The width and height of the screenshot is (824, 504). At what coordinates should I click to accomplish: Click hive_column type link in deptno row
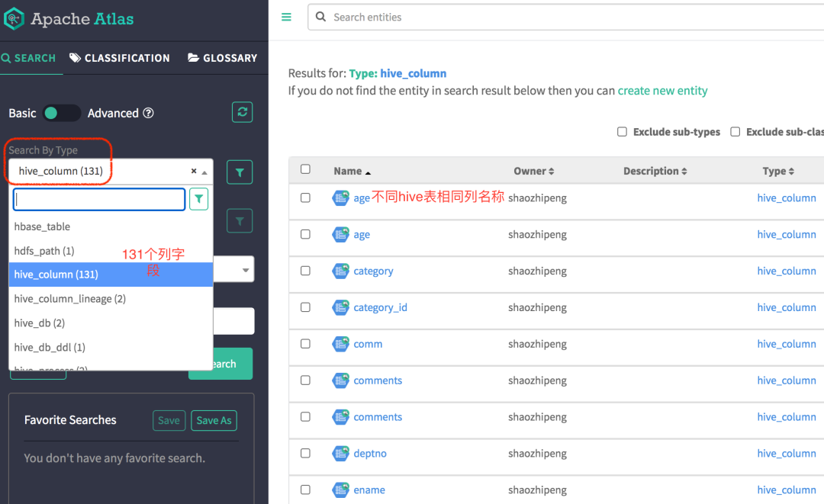(x=786, y=453)
